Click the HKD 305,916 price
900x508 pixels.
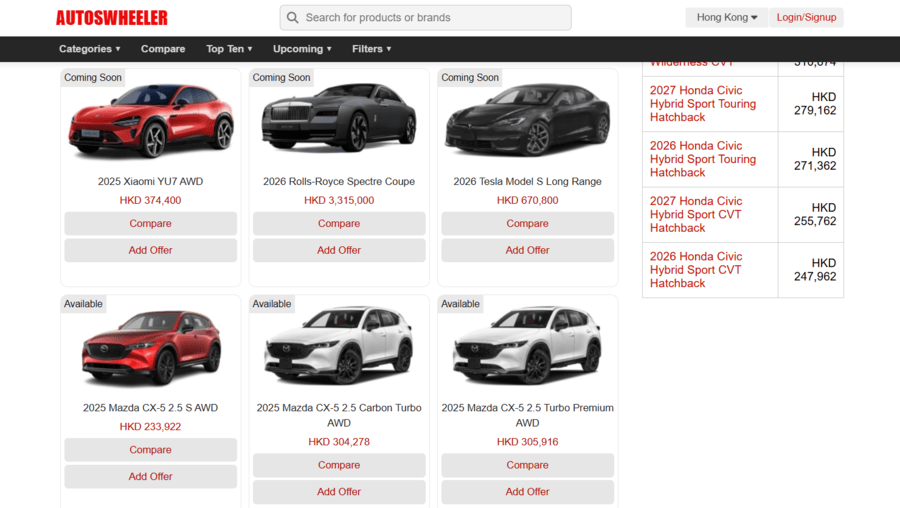[527, 442]
